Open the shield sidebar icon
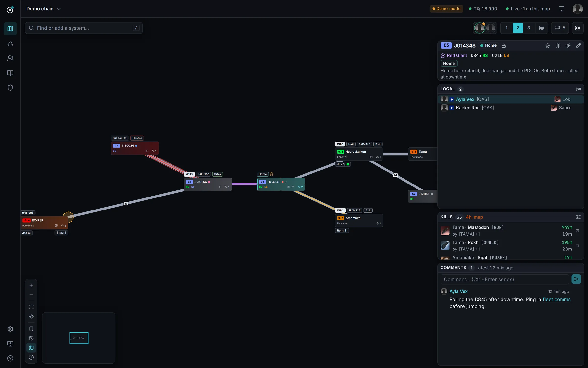588x368 pixels. point(10,88)
